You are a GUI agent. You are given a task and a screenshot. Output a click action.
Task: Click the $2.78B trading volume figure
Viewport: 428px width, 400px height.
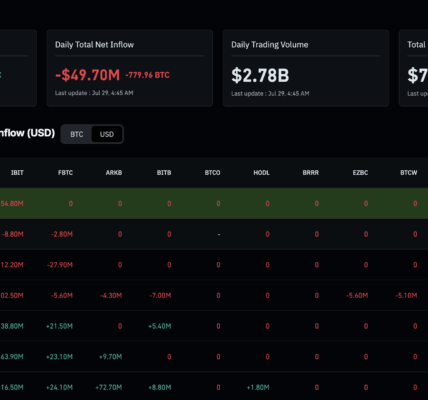pos(260,75)
